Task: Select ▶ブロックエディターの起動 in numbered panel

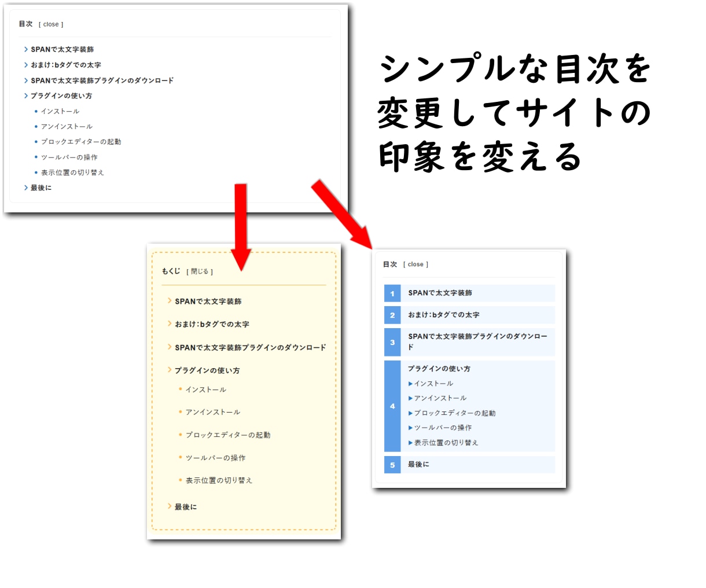Action: (452, 413)
